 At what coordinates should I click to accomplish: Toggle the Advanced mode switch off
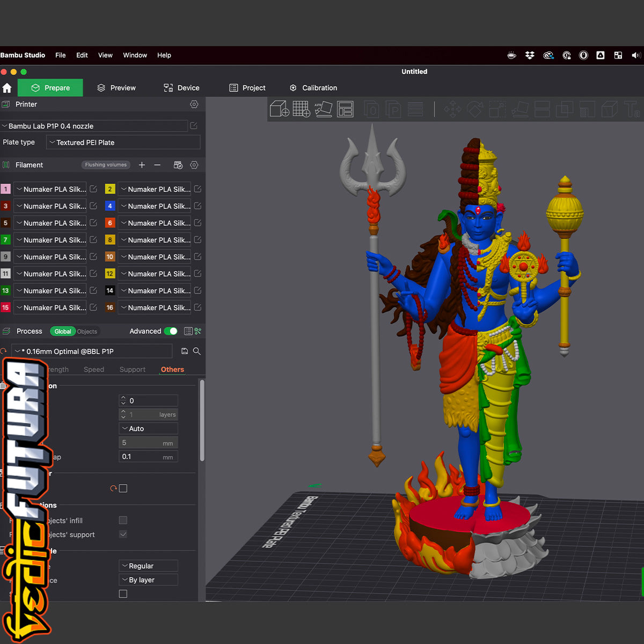[x=171, y=331]
